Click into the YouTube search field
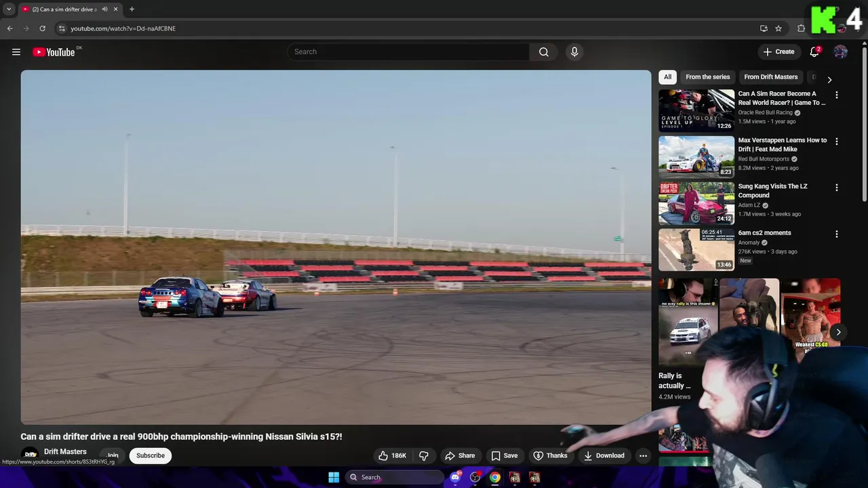This screenshot has width=868, height=488. click(408, 52)
